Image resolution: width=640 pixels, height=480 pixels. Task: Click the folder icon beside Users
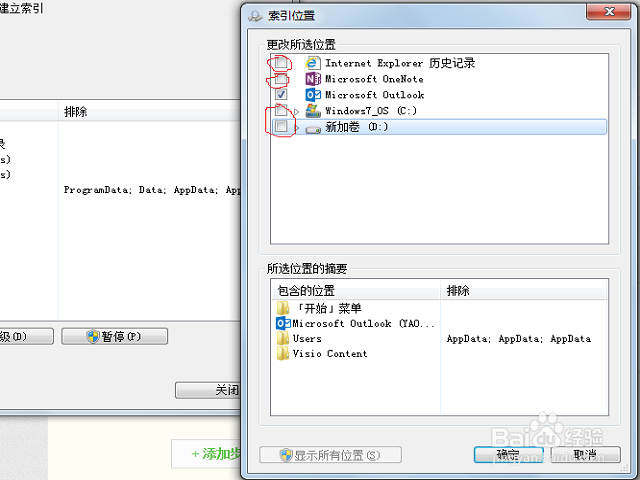[x=283, y=338]
